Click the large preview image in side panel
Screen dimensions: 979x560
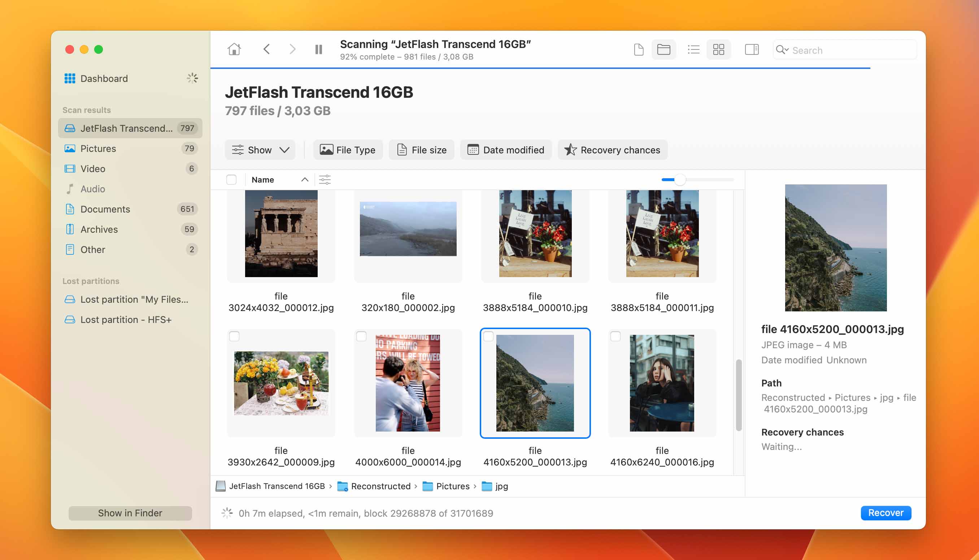836,248
